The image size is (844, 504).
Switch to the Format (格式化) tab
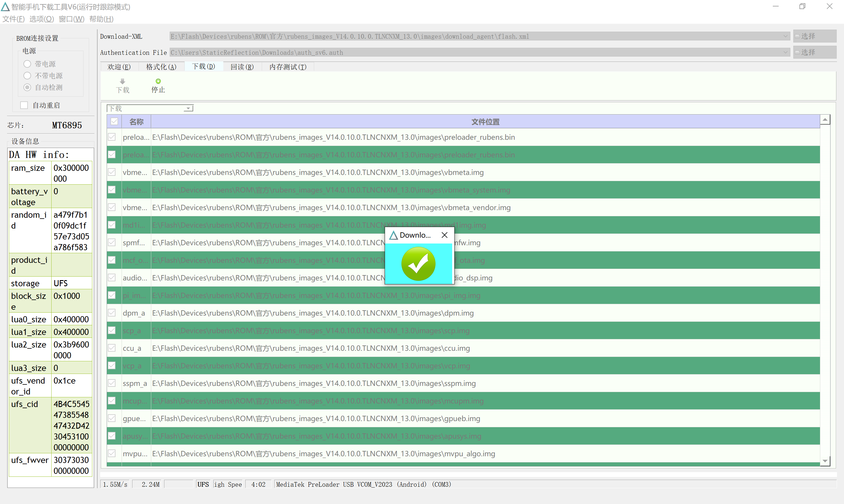[x=161, y=67]
